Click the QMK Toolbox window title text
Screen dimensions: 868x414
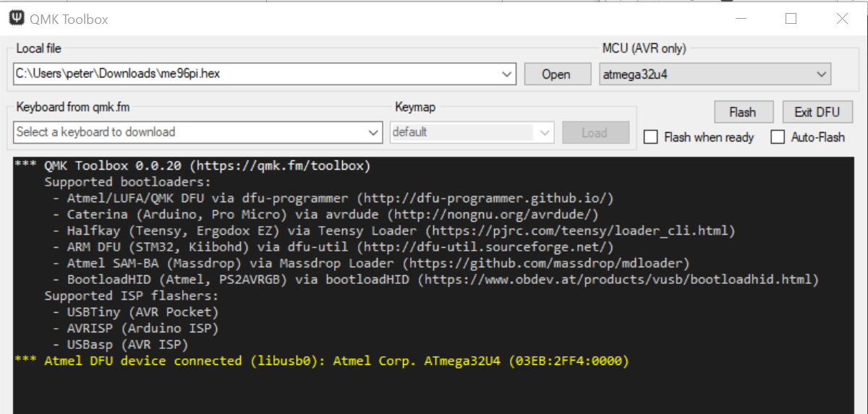[69, 19]
